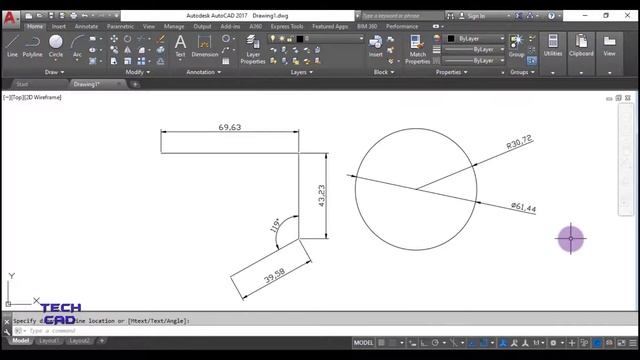Choose the Move tool in Modify
640x360 pixels.
point(114,39)
